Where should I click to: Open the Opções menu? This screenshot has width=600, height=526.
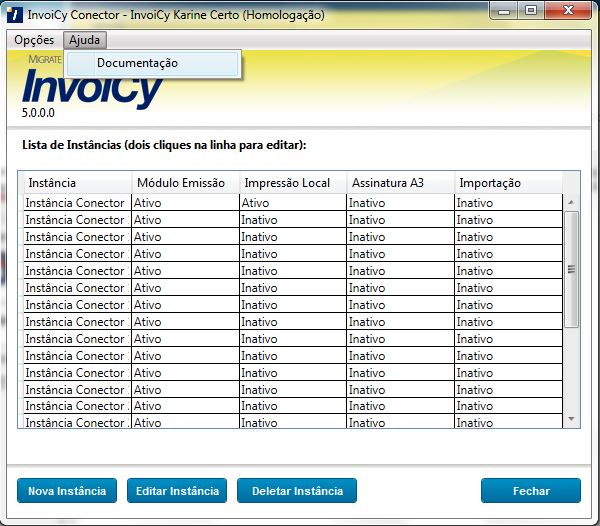click(x=34, y=40)
